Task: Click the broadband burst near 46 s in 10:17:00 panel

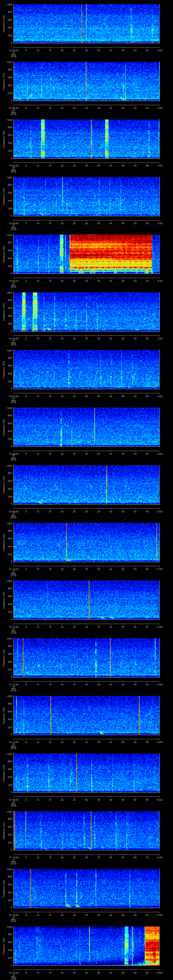Action: (x=127, y=945)
